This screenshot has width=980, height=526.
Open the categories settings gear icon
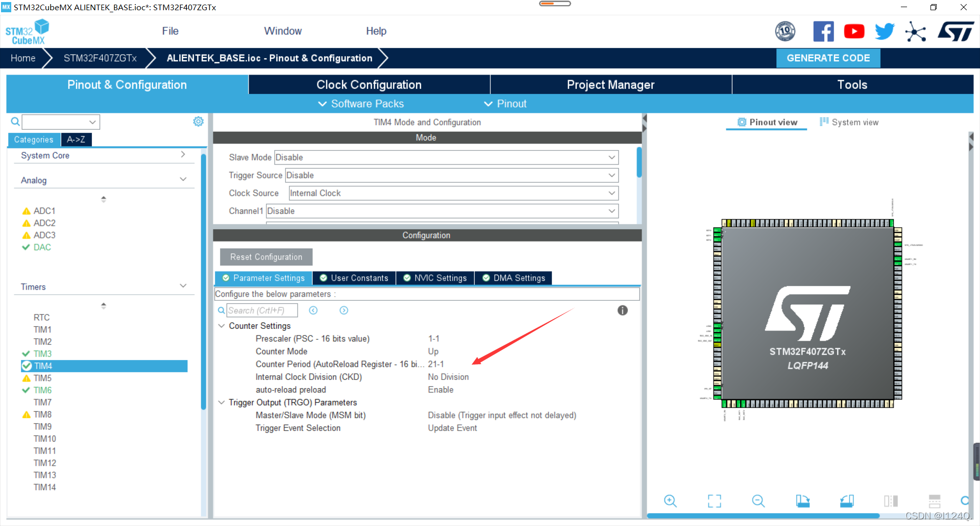[199, 122]
